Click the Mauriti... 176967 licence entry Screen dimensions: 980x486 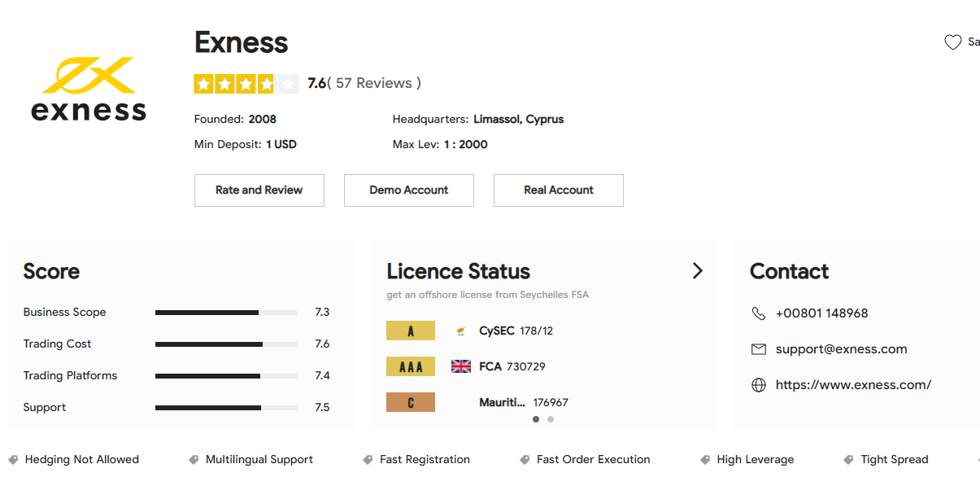524,402
